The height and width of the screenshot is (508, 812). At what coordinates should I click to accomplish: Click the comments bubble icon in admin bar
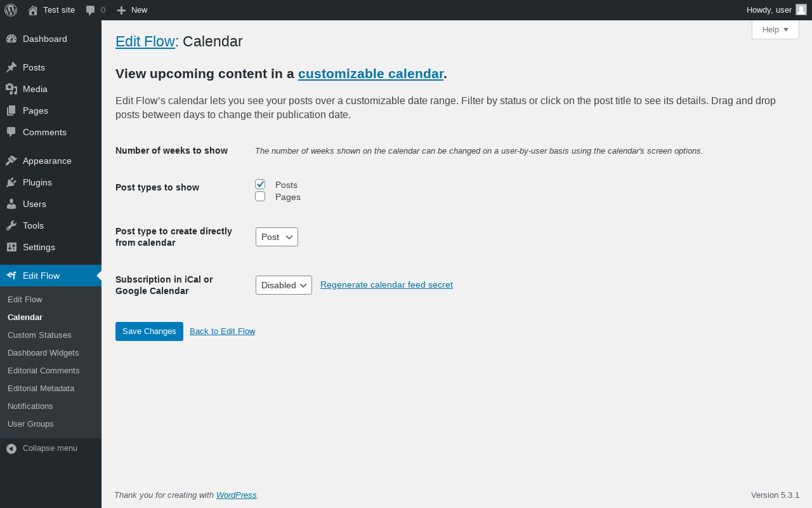tap(91, 10)
